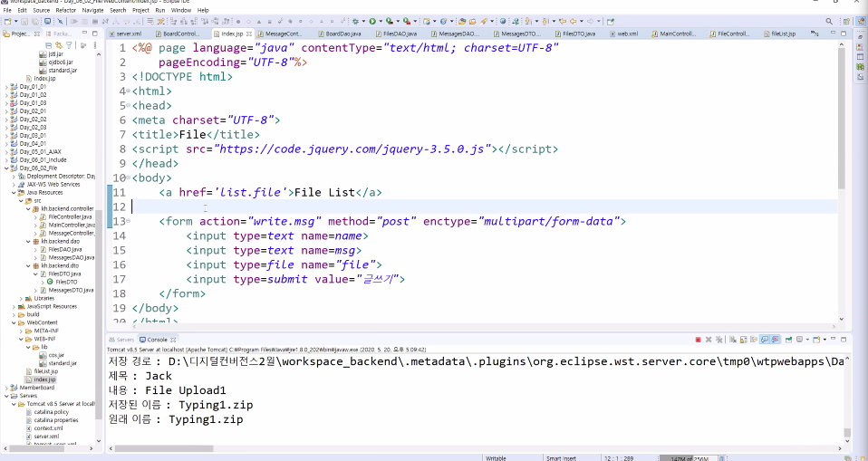868x461 pixels.
Task: Open the Display Selected Console dropdown arrow
Action: (x=807, y=340)
